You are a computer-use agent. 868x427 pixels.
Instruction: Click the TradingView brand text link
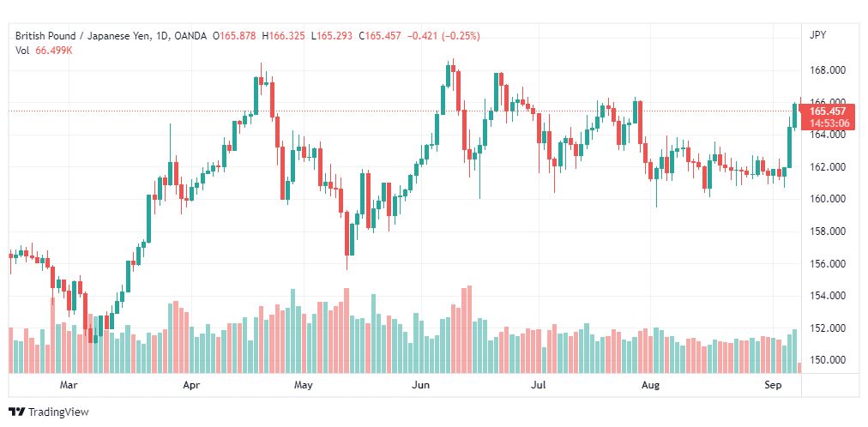pyautogui.click(x=58, y=412)
